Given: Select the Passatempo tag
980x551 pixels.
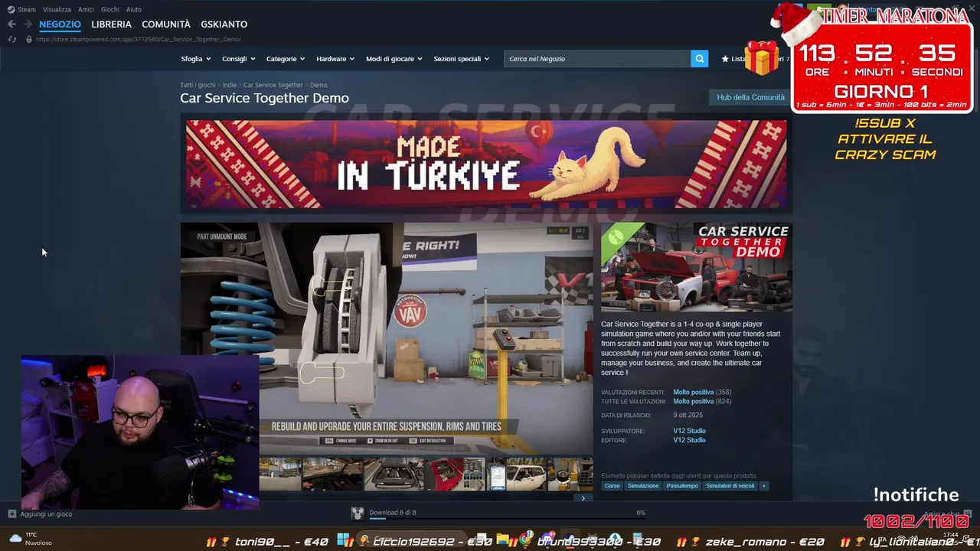Looking at the screenshot, I should [682, 486].
